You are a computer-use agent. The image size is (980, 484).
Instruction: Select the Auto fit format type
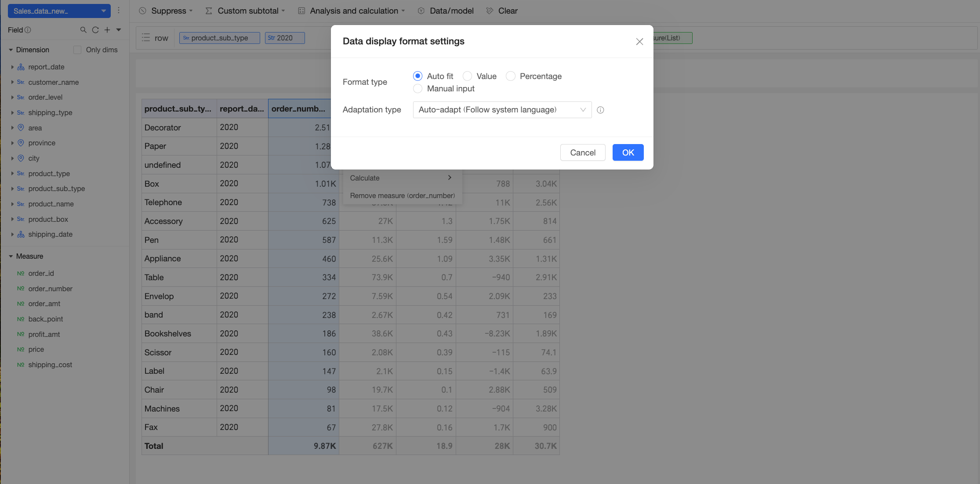pyautogui.click(x=417, y=76)
